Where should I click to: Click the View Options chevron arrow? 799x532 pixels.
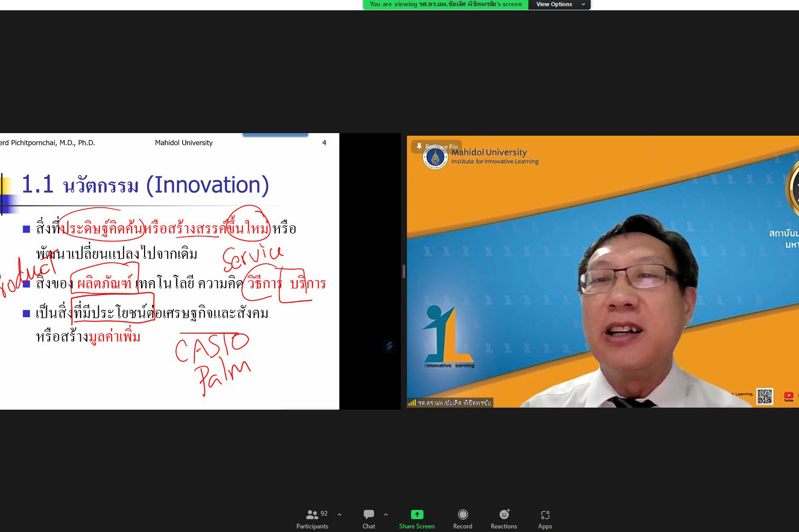click(583, 4)
